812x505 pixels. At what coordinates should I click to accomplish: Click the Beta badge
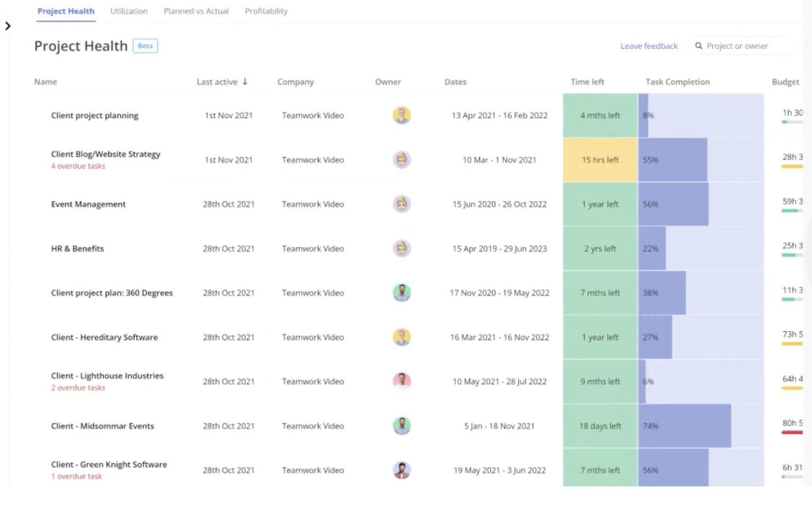pos(145,46)
